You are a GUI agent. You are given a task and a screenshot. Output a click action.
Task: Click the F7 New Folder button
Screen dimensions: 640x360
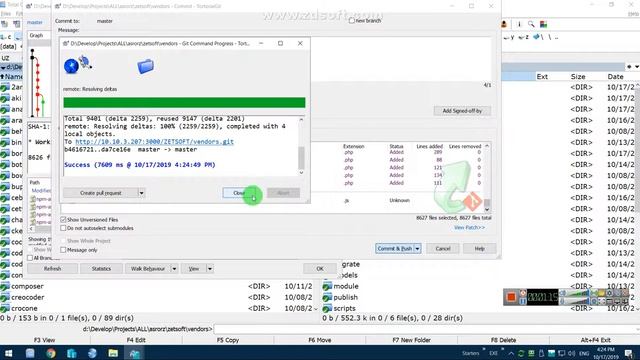coord(411,340)
